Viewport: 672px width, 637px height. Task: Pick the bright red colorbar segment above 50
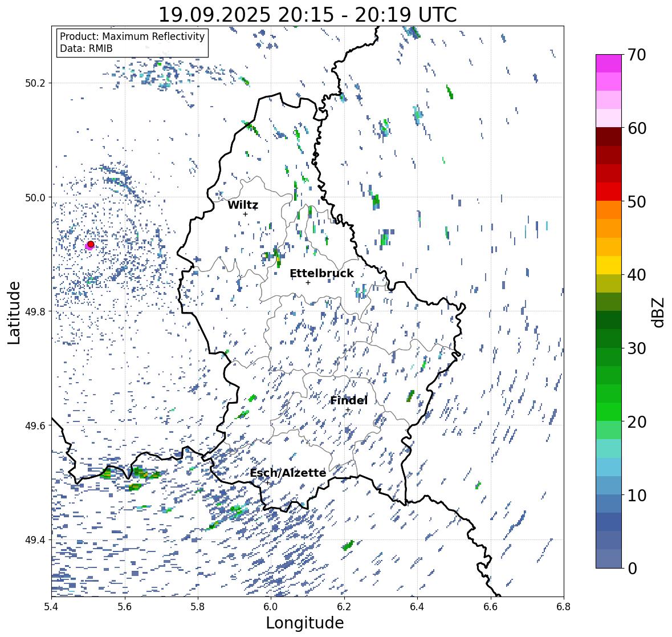click(609, 192)
